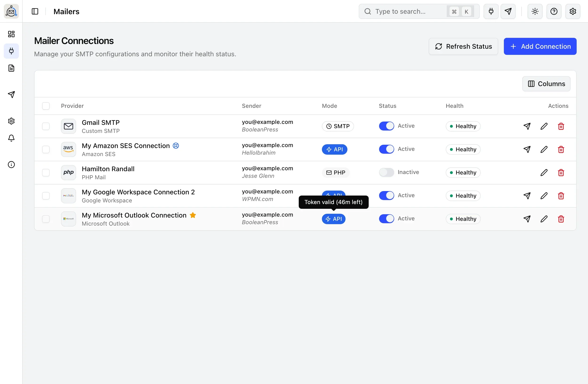Open help question mark icon
The width and height of the screenshot is (588, 384).
pos(554,11)
